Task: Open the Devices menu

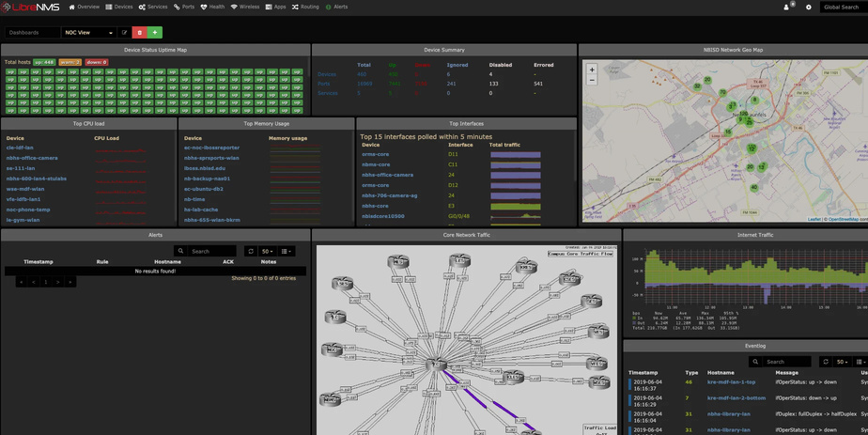Action: coord(119,8)
